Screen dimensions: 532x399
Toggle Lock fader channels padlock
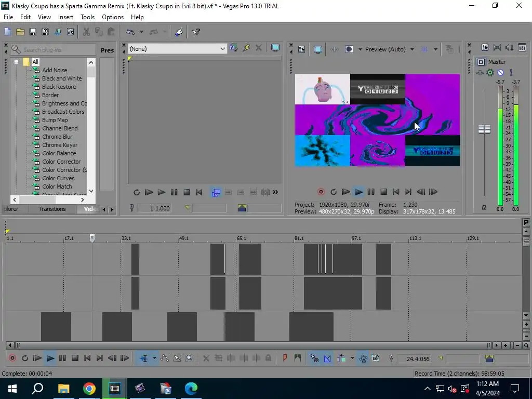[484, 207]
